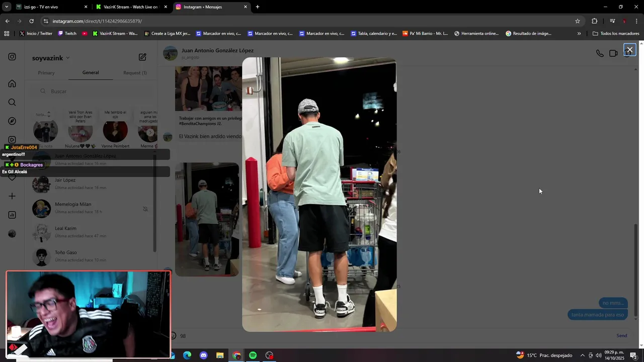Open Discord from taskbar
Viewport: 644px width, 362px height.
[203, 355]
